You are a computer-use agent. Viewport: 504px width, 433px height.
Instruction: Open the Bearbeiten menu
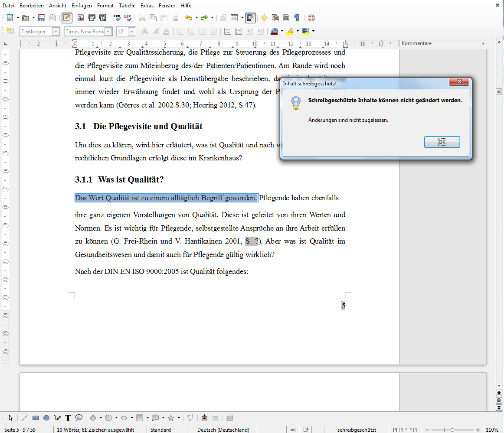(32, 6)
